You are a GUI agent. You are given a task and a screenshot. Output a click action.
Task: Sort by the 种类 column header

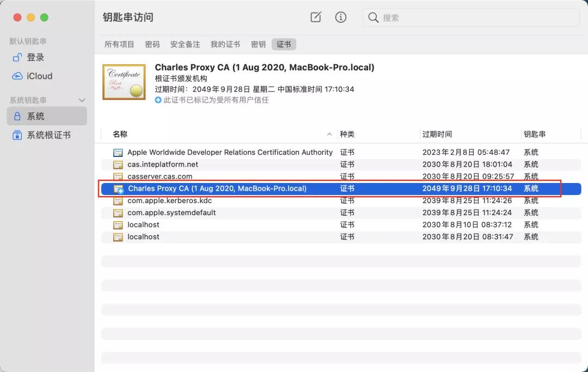point(347,134)
